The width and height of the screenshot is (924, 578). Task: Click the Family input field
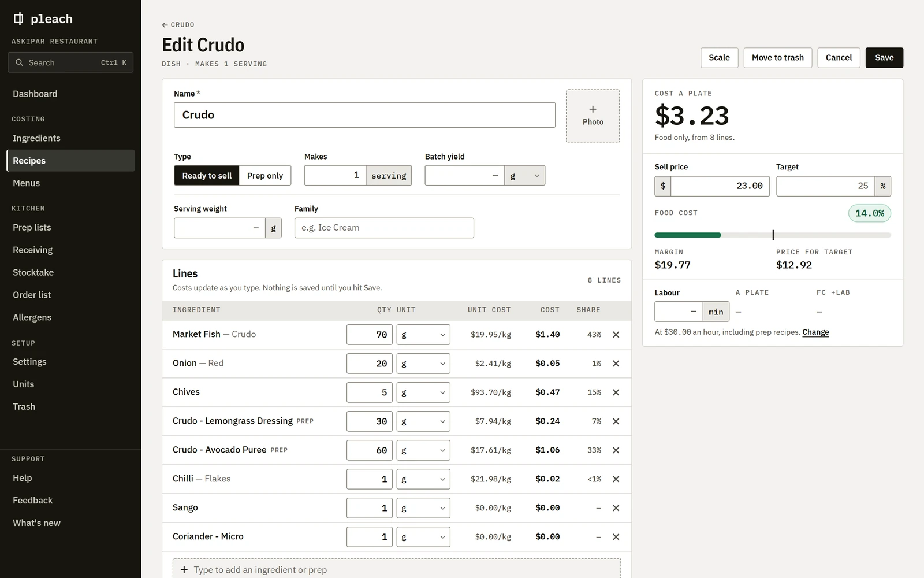(x=384, y=228)
